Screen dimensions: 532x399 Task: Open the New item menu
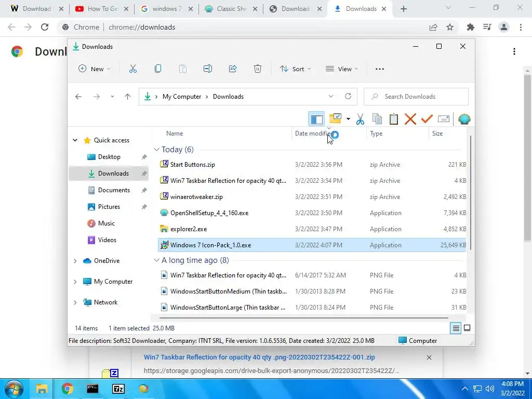click(x=95, y=69)
